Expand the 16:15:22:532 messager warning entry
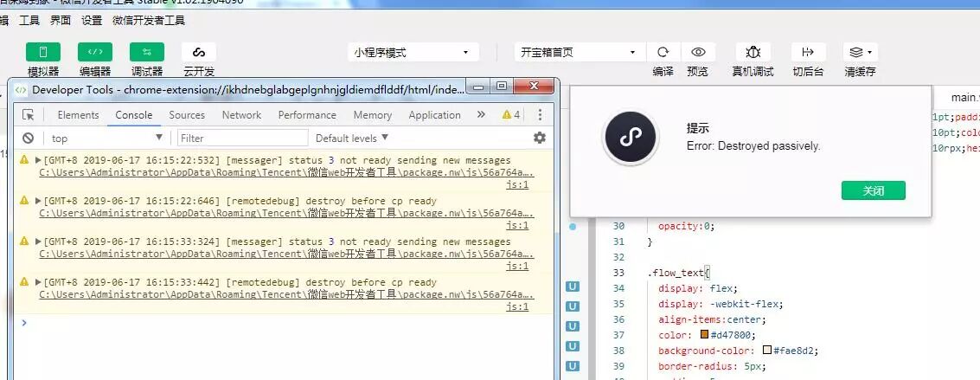 pos(38,161)
